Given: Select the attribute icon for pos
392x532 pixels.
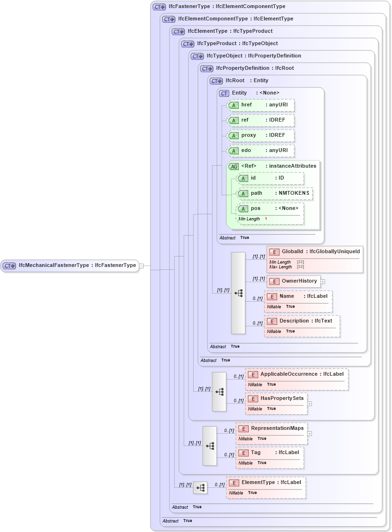Looking at the screenshot, I should click(x=244, y=208).
